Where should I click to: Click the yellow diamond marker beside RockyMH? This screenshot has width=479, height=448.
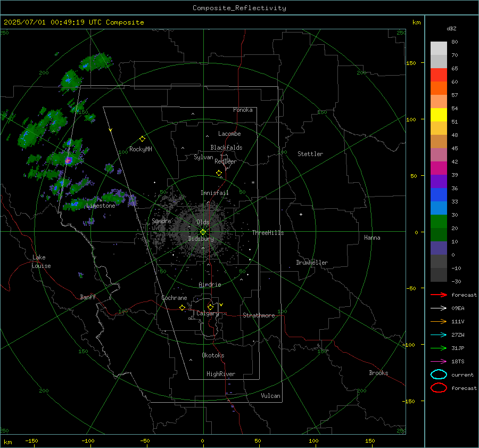coord(142,139)
